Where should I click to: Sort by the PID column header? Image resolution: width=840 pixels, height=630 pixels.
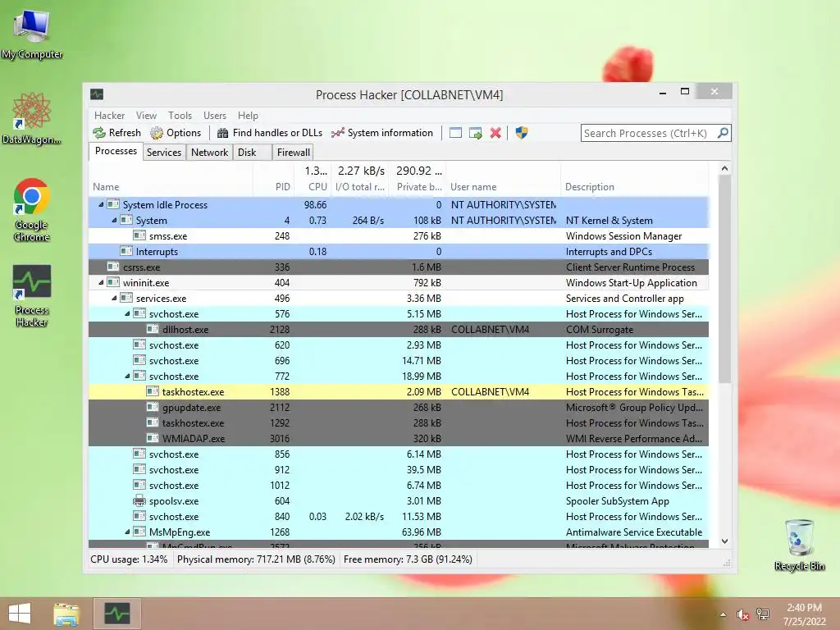point(273,180)
